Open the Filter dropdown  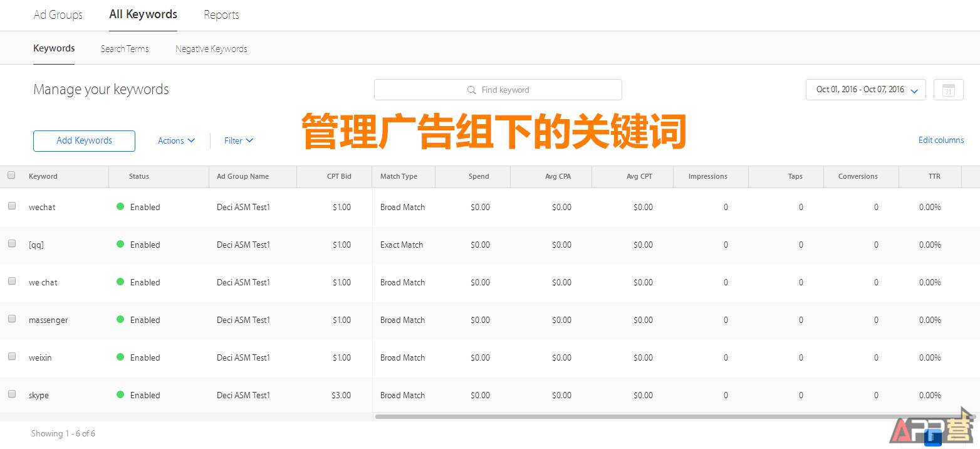point(239,140)
